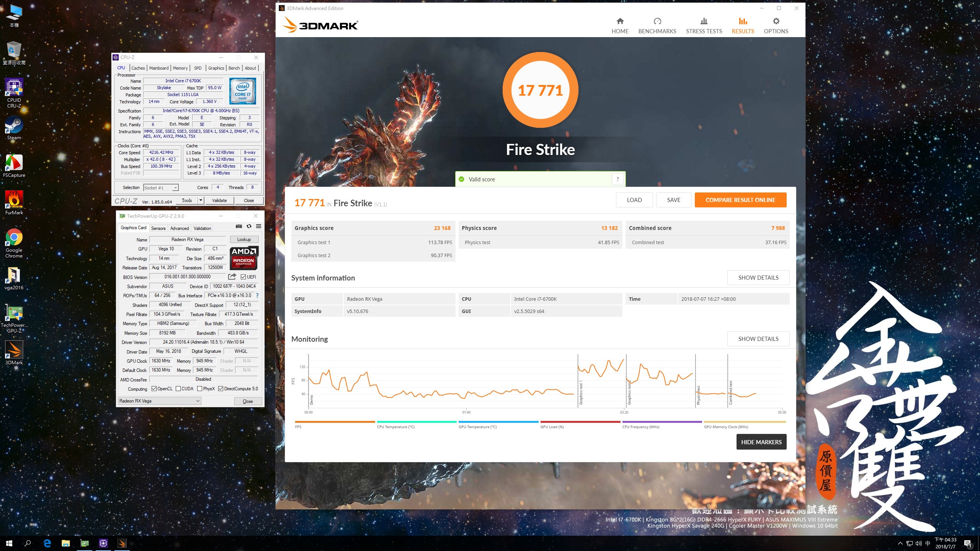Viewport: 980px width, 551px height.
Task: Click the Lookup button in GPU-Z
Action: (x=244, y=239)
